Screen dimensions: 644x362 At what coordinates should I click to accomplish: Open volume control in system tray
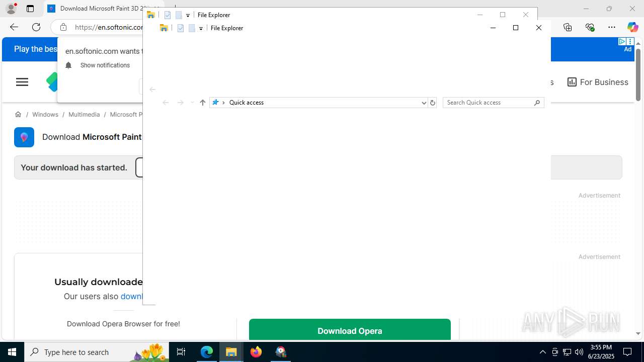coord(579,352)
